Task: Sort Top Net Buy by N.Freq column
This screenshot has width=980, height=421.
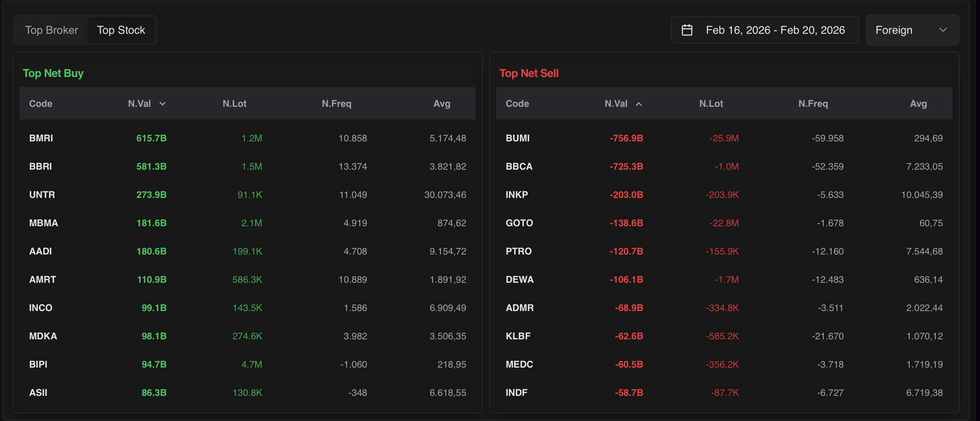Action: [336, 104]
